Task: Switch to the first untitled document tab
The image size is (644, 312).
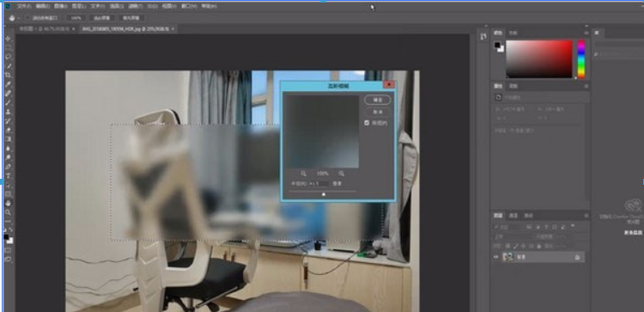Action: [44, 29]
